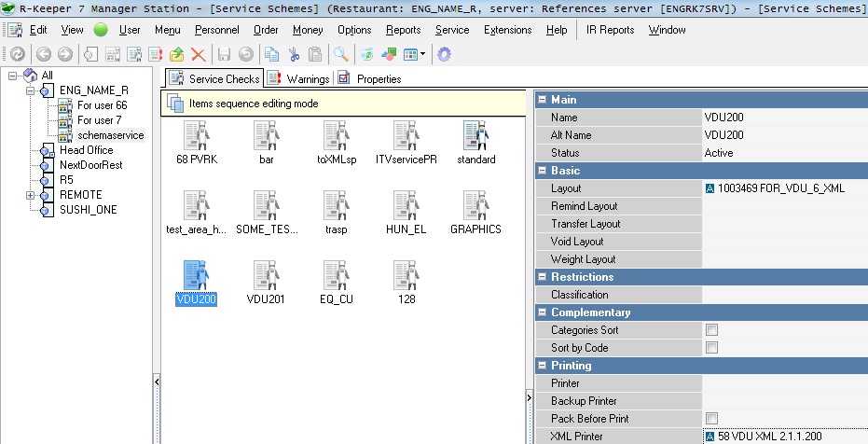Viewport: 868px width, 444px height.
Task: Click the scissors cut icon
Action: pos(294,54)
